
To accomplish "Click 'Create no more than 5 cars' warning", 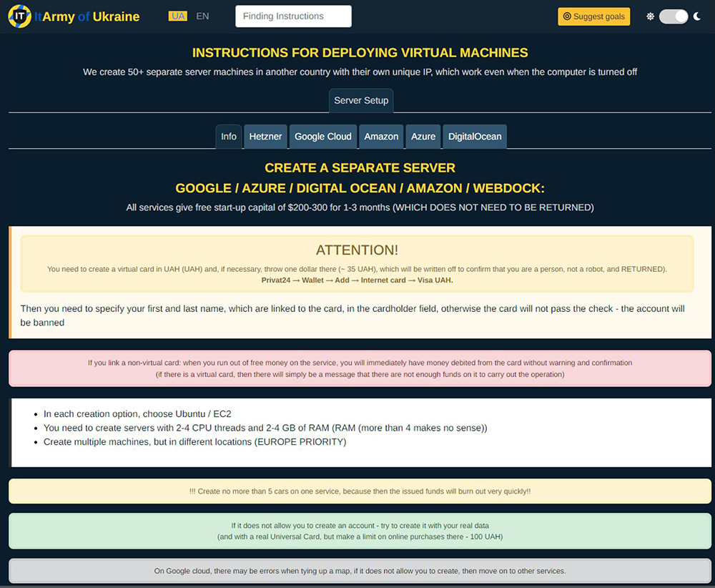I will coord(360,491).
